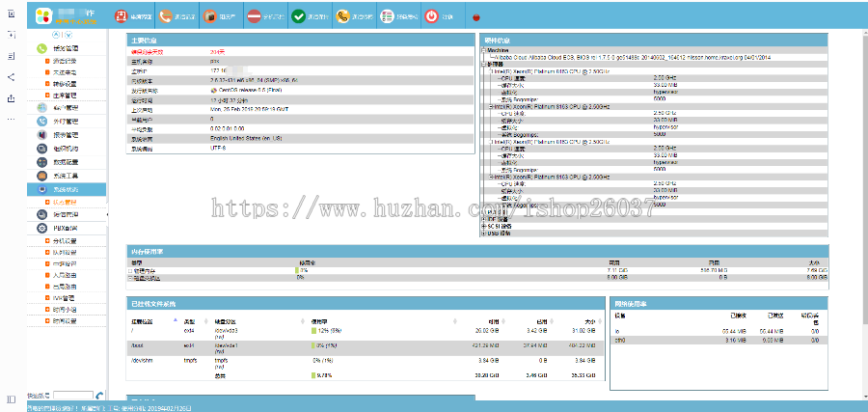Open the colorful list icon in toolbar
The width and height of the screenshot is (868, 412).
(x=386, y=16)
